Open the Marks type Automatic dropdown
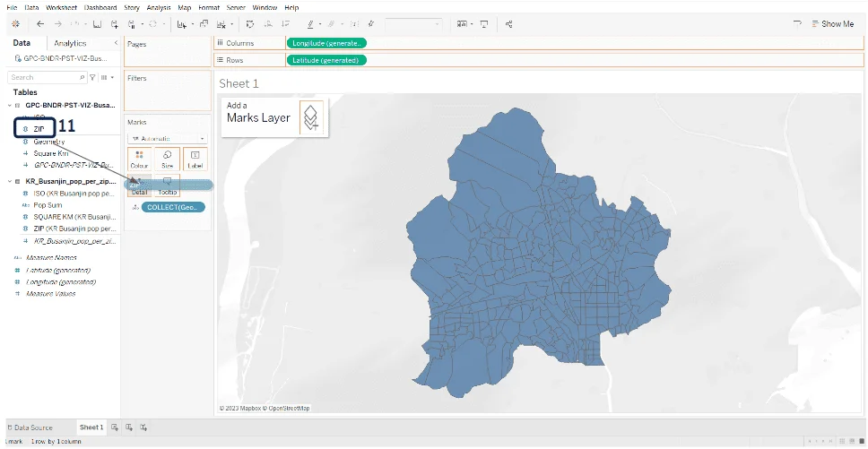The image size is (868, 449). [x=167, y=138]
